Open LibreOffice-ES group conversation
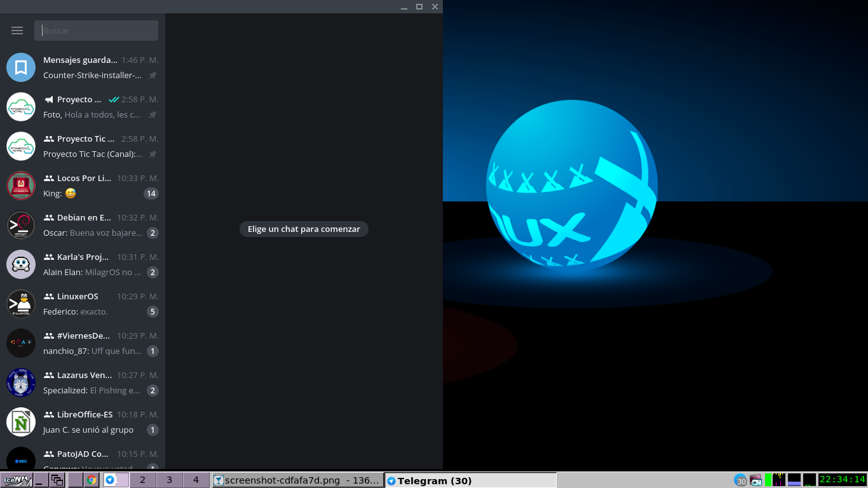Screen dimensions: 868x488 click(83, 422)
